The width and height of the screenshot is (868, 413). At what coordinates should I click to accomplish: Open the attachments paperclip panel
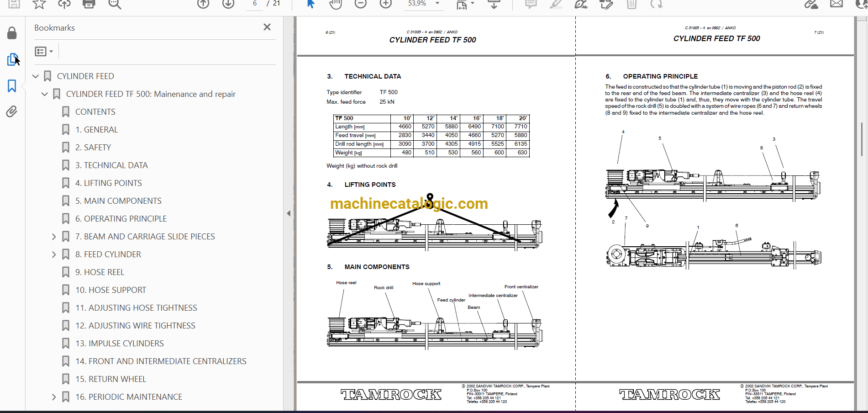pyautogui.click(x=12, y=111)
